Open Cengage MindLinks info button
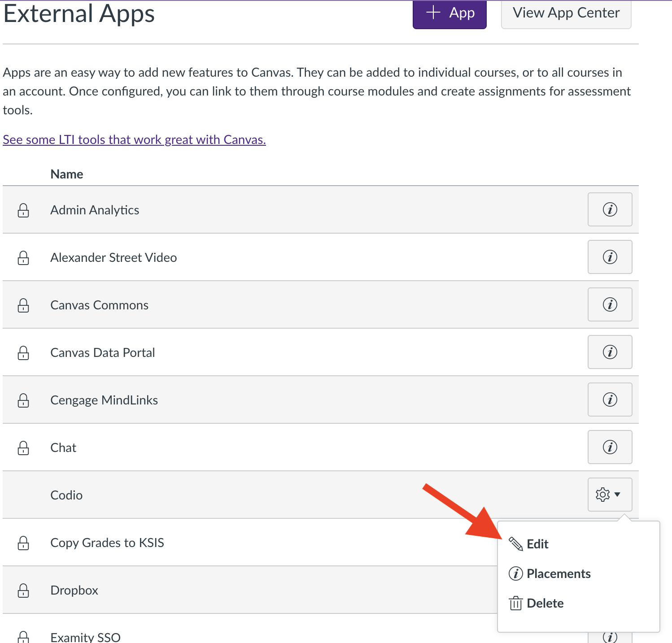This screenshot has width=672, height=643. 610,400
